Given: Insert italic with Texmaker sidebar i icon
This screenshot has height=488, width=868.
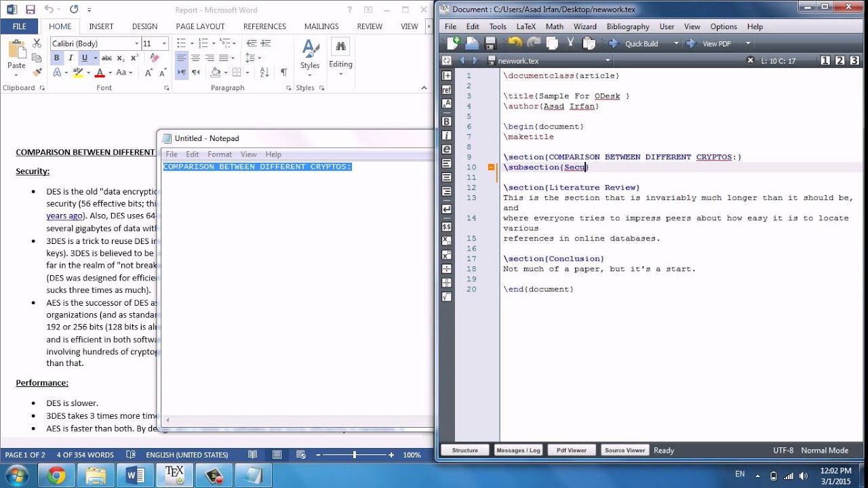Looking at the screenshot, I should (x=446, y=136).
